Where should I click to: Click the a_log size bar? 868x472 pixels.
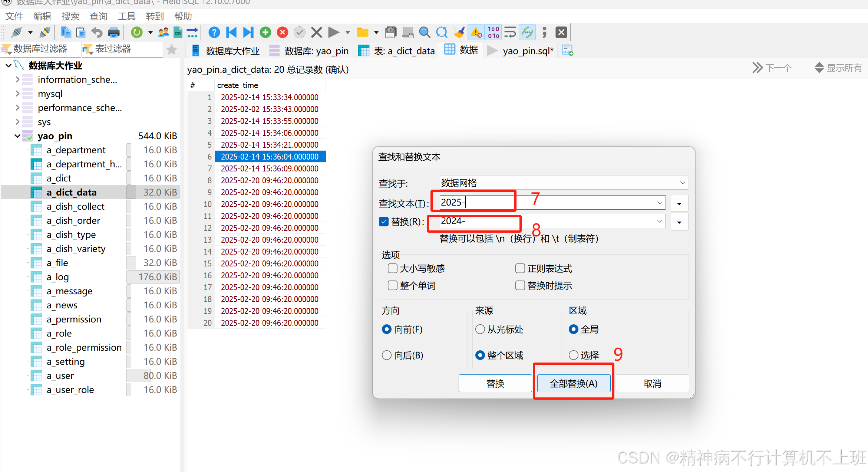pos(153,277)
